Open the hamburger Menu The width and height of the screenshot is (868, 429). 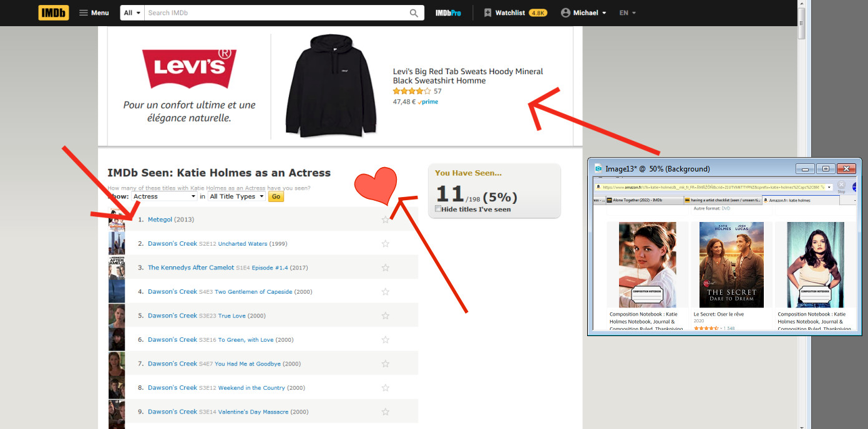point(94,12)
